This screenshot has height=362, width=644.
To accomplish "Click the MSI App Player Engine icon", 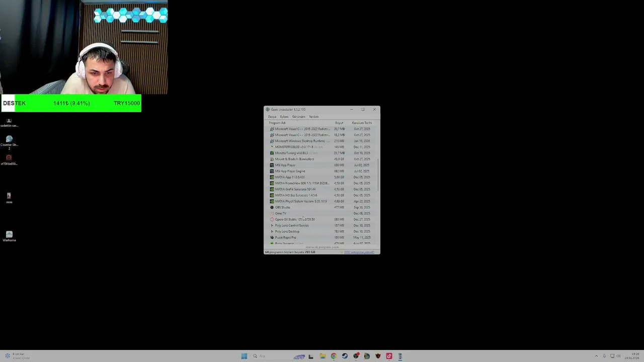I will [x=272, y=171].
